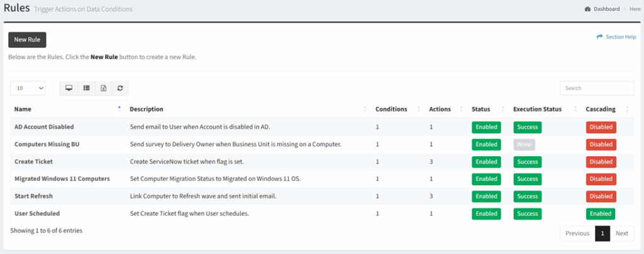Click in the Search input field
Image resolution: width=644 pixels, height=254 pixels.
[x=596, y=89]
